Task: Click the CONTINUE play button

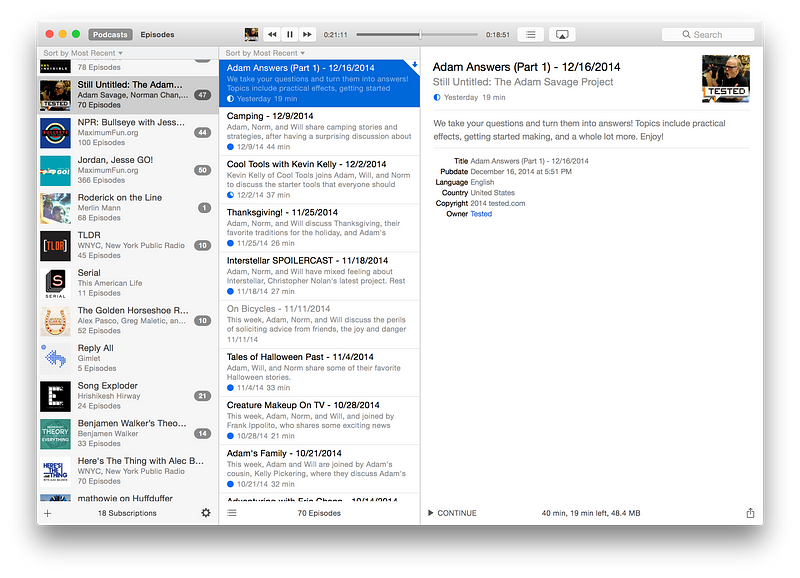Action: (452, 513)
